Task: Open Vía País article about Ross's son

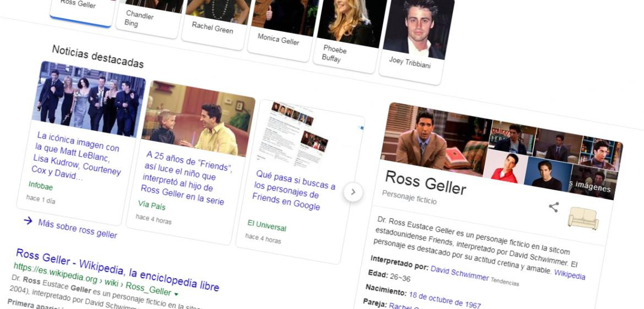Action: tap(187, 178)
